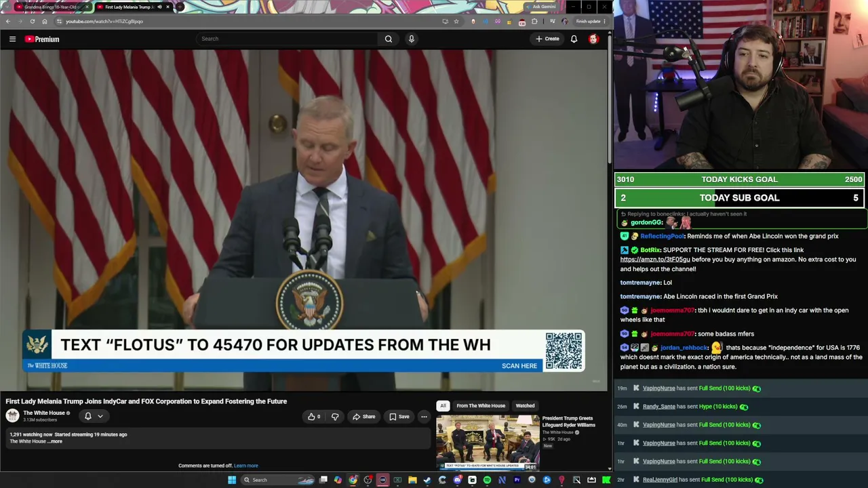Click the Ask Gemini button
Viewport: 868px width, 488px height.
coord(542,7)
